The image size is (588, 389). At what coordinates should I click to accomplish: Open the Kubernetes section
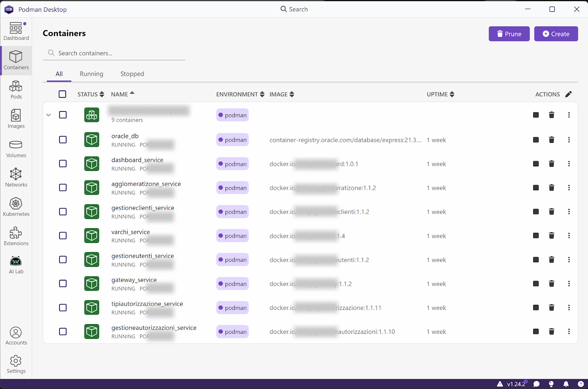(x=16, y=207)
